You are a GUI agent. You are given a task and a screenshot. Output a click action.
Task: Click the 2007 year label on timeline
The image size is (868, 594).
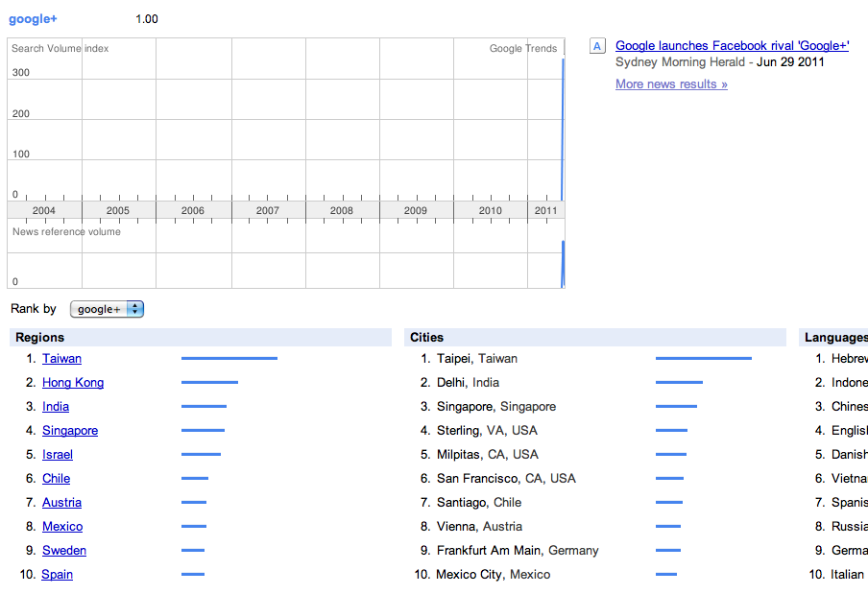click(x=267, y=210)
